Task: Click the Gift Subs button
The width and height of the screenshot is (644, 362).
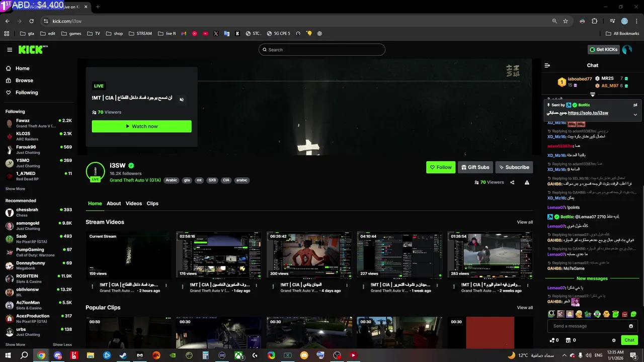Action: (475, 167)
